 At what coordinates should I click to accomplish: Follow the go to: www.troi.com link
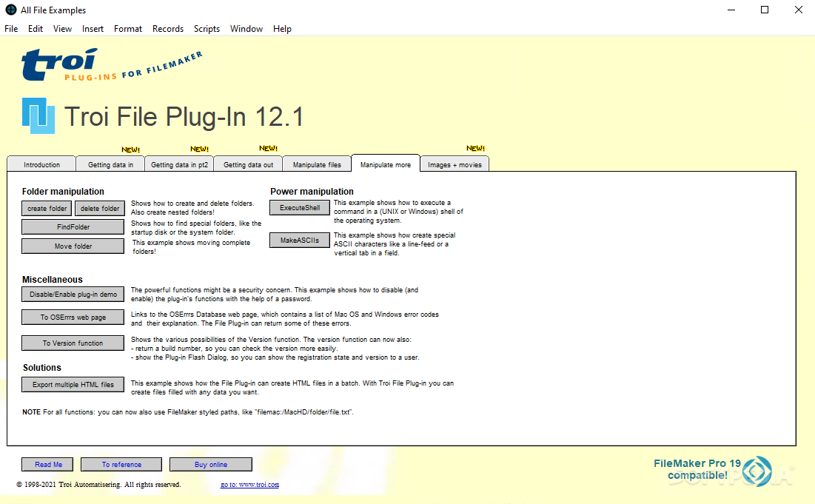click(249, 485)
